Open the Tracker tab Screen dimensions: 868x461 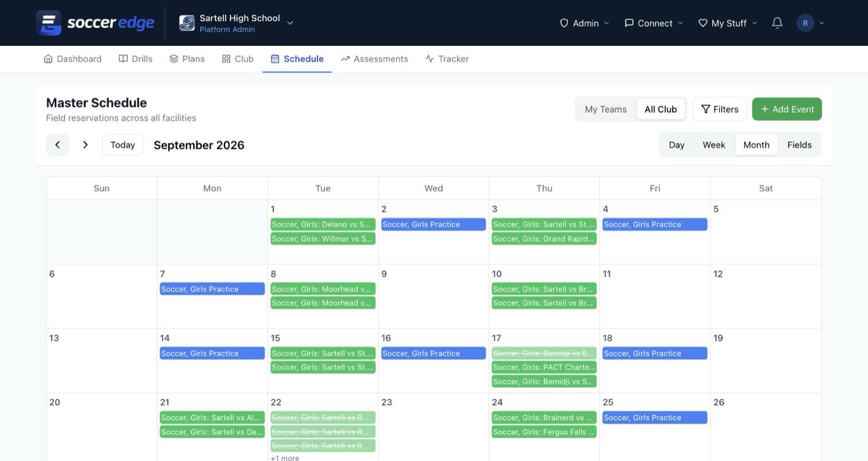pos(446,59)
